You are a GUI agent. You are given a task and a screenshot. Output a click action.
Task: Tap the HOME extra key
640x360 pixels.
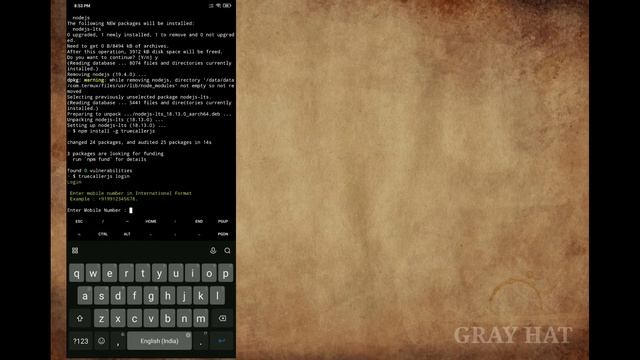point(151,221)
